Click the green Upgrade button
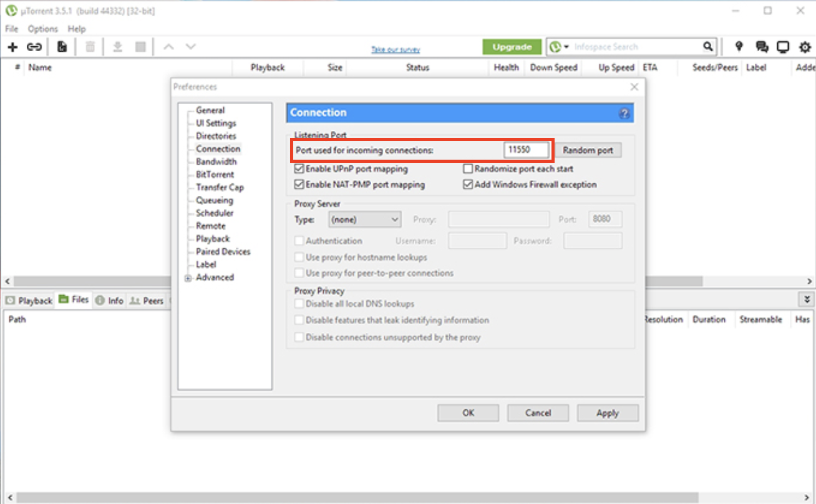Screen dimensions: 816x504 pyautogui.click(x=512, y=47)
